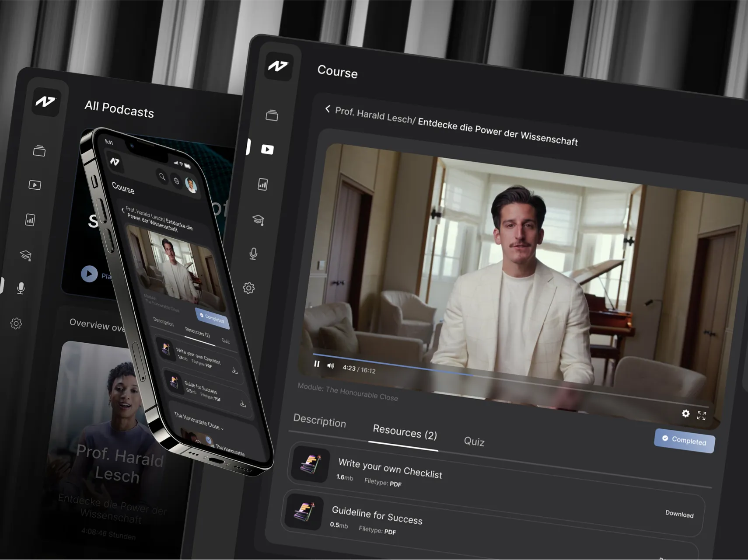The height and width of the screenshot is (560, 748).
Task: Open video play icon in All Podcasts sidebar
Action: 35,185
